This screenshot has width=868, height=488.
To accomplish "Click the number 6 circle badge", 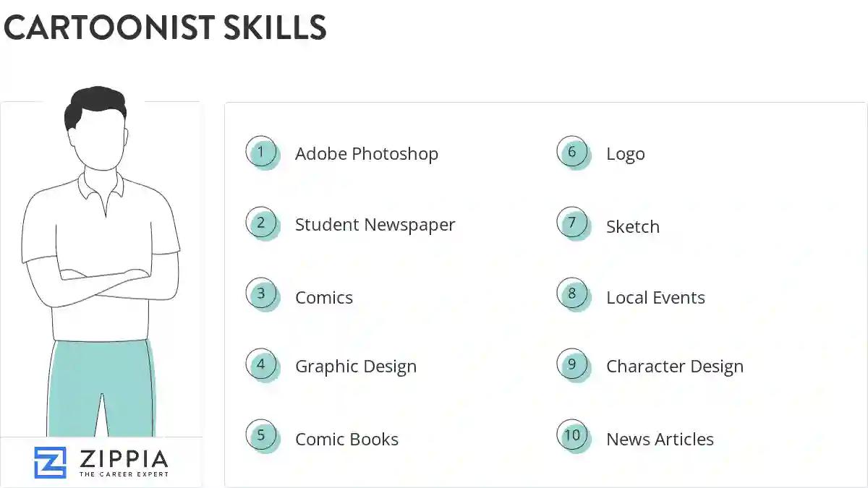I will coord(572,153).
